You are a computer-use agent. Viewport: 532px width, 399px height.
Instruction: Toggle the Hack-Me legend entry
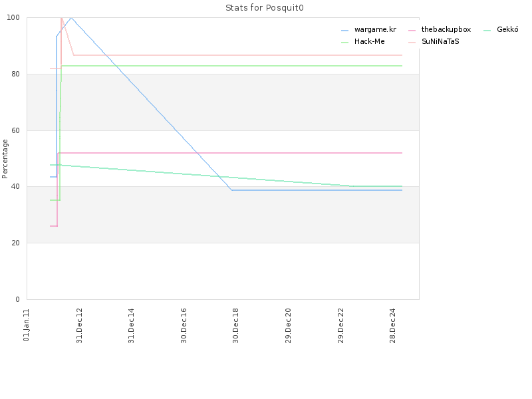pyautogui.click(x=363, y=42)
